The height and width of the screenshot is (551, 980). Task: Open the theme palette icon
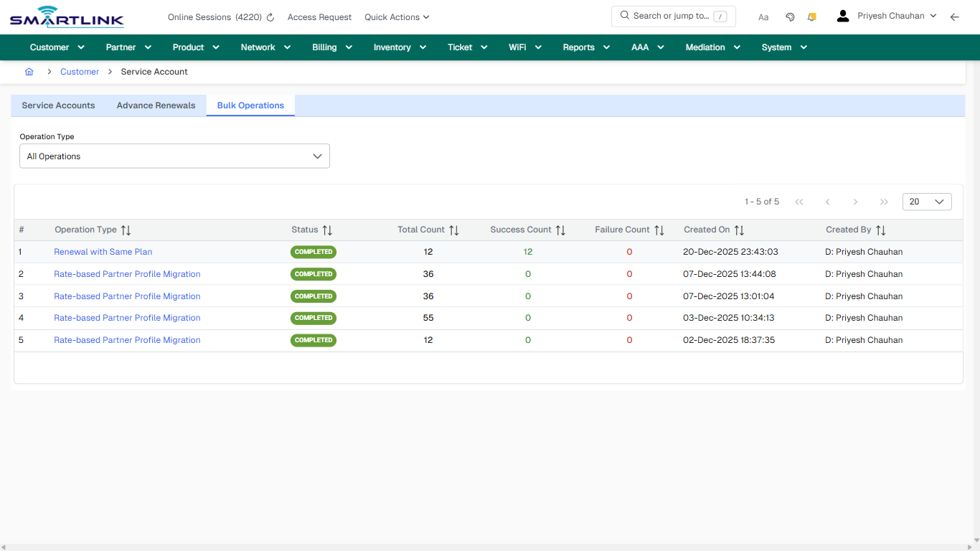pos(790,17)
